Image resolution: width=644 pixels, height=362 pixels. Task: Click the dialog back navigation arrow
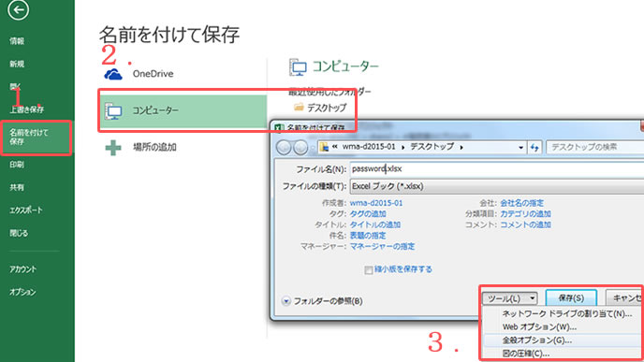click(x=284, y=147)
